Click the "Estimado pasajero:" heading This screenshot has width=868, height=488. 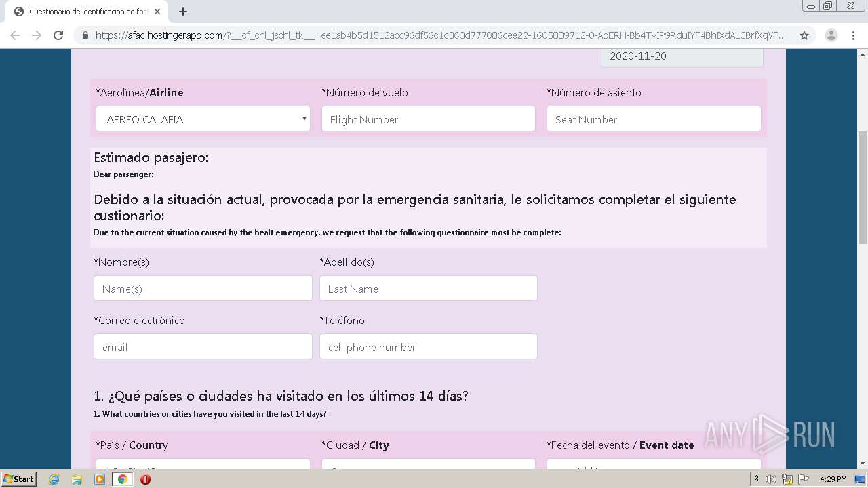(151, 158)
